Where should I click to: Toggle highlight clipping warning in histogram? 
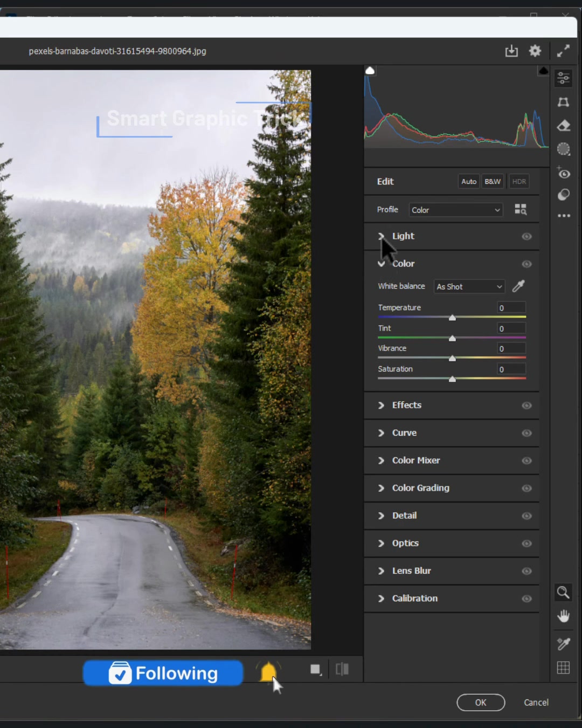(543, 71)
